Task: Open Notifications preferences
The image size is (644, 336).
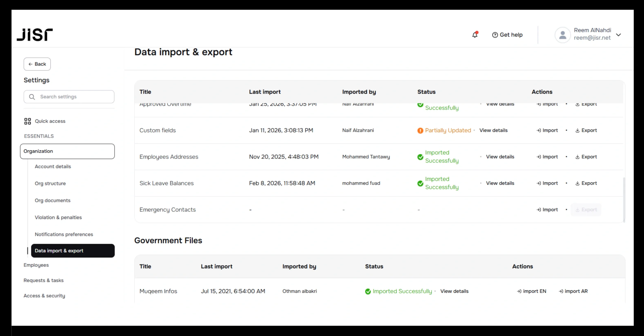Action: (64, 234)
